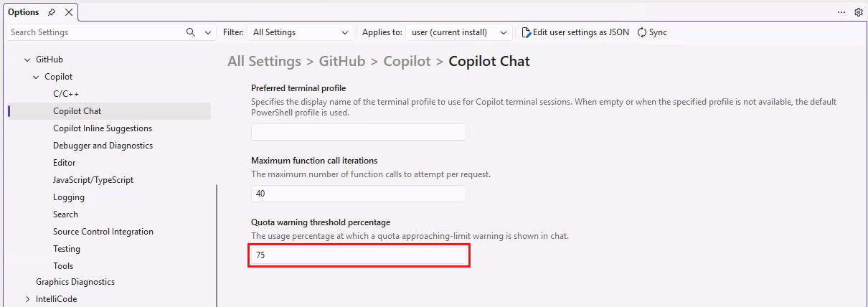This screenshot has width=868, height=307.
Task: Pin the Options tab
Action: [x=52, y=12]
